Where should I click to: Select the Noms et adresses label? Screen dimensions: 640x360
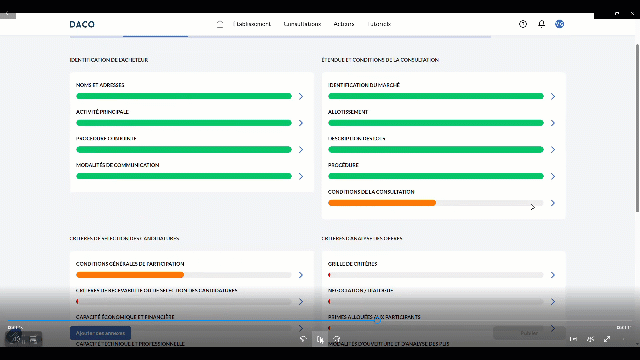[100, 85]
